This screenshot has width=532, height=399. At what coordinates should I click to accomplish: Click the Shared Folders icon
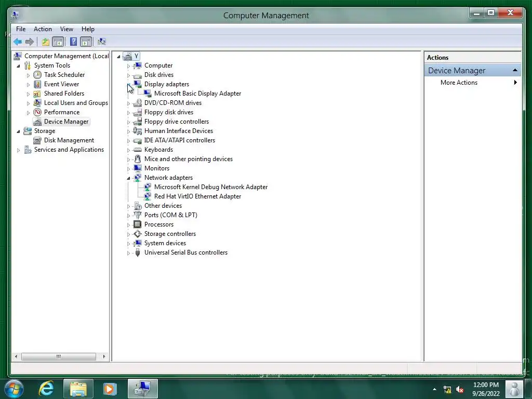37,94
